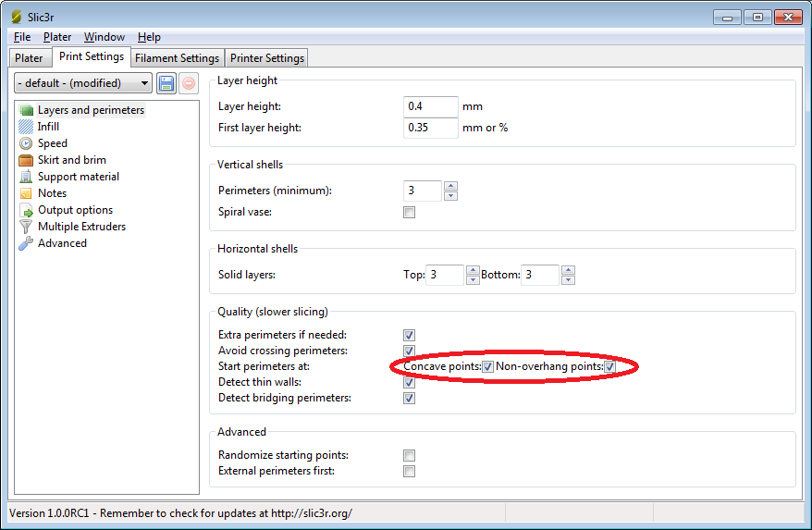This screenshot has height=530, width=812.
Task: Decrease Perimeters (minimum) with down arrow
Action: click(x=450, y=196)
